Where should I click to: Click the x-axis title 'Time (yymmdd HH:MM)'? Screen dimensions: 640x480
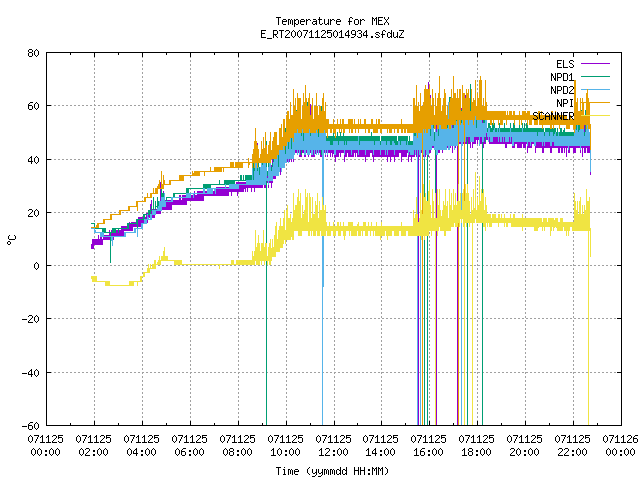point(332,471)
